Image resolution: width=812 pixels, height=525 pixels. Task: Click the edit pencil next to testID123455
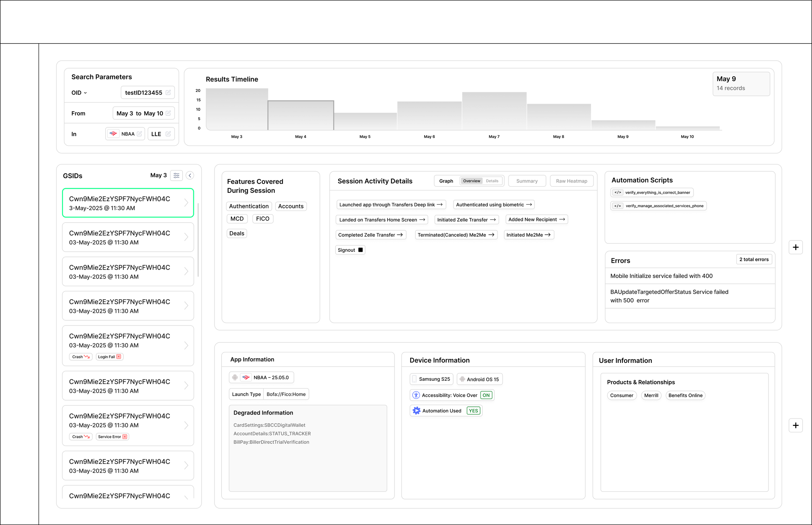coord(169,92)
